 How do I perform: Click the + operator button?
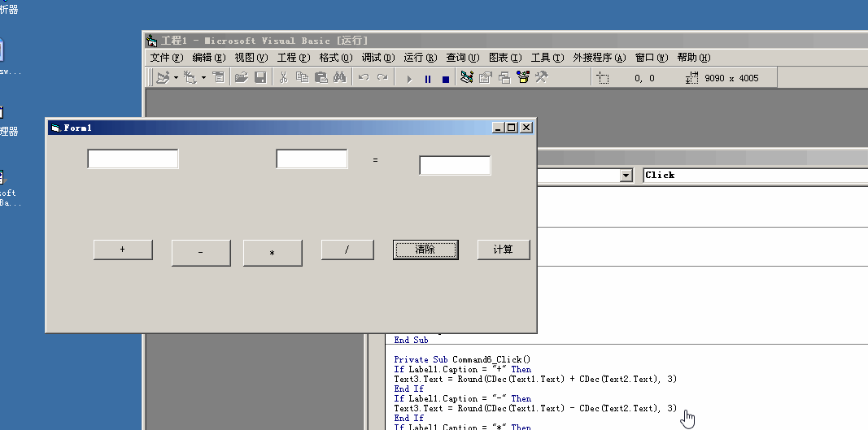(123, 250)
